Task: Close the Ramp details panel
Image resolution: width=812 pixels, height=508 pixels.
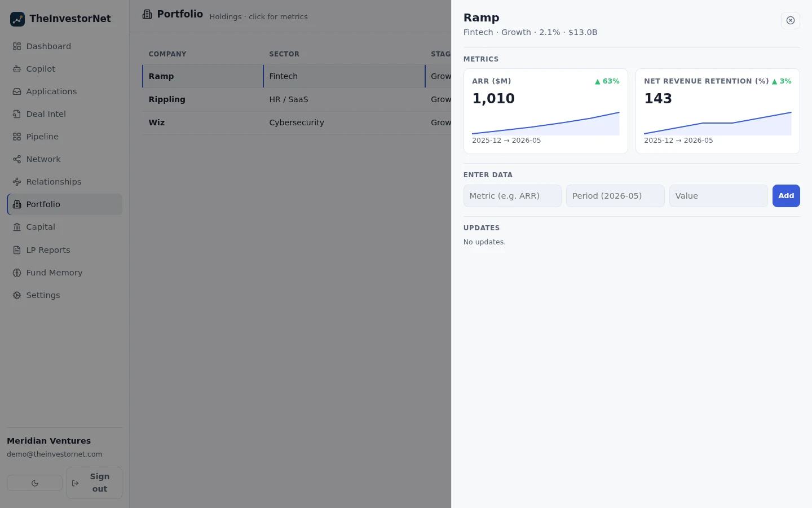Action: [791, 20]
